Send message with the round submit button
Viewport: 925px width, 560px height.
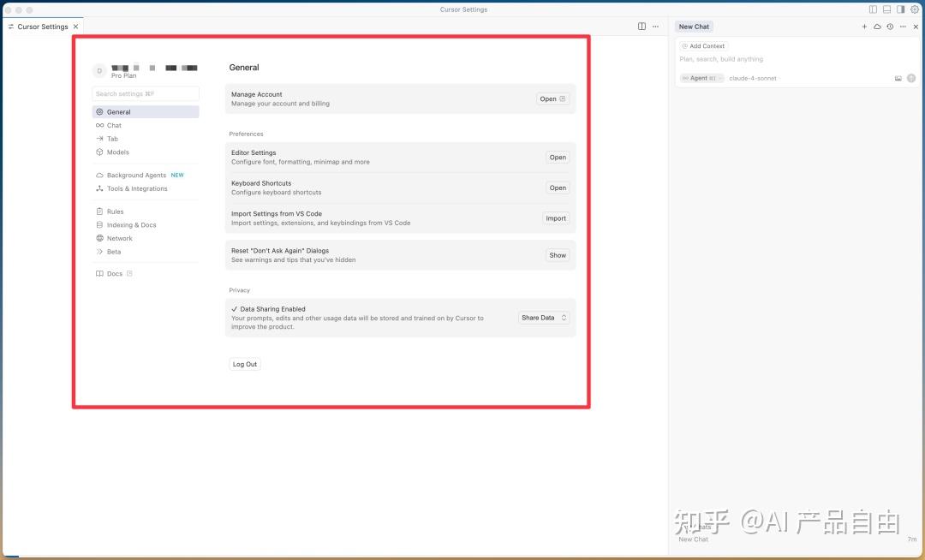pos(911,79)
